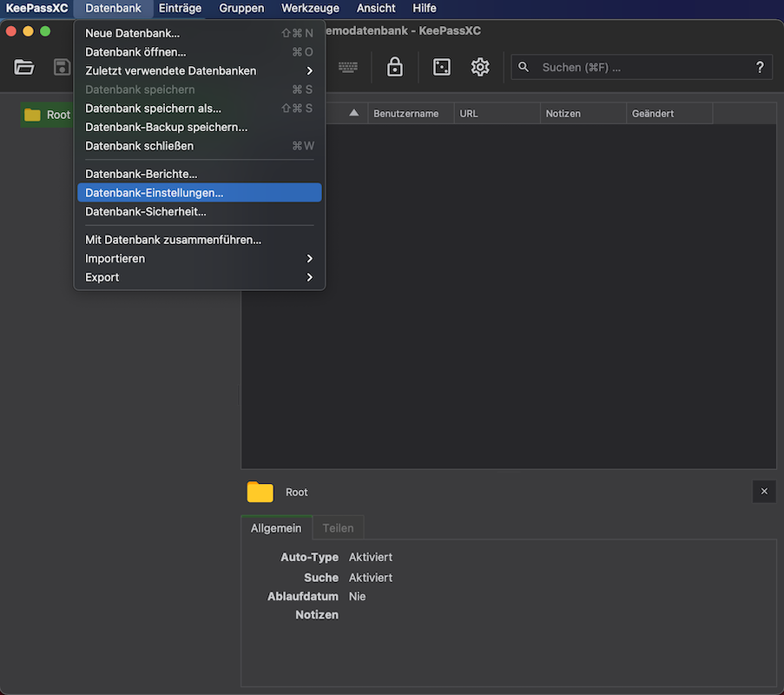
Task: Close the Root preview panel
Action: (764, 492)
